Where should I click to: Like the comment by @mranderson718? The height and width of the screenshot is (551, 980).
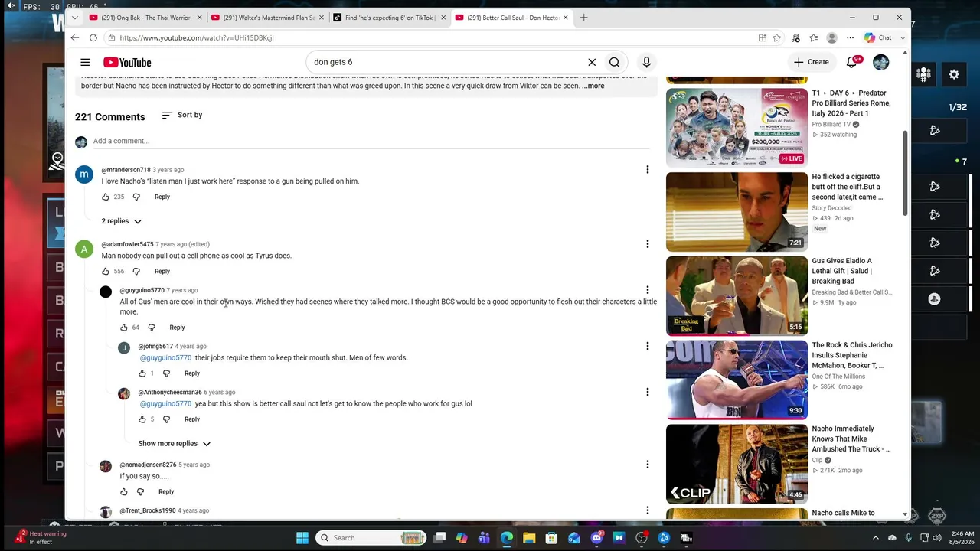(106, 197)
